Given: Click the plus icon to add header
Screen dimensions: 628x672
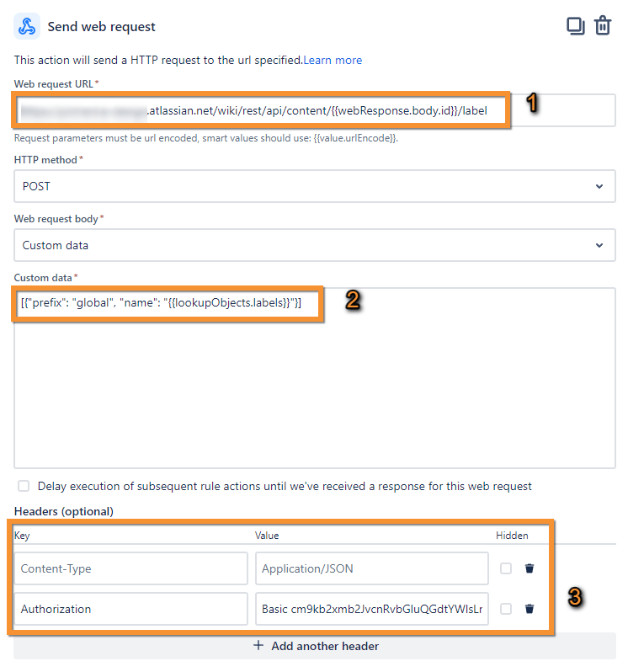Looking at the screenshot, I should click(258, 646).
